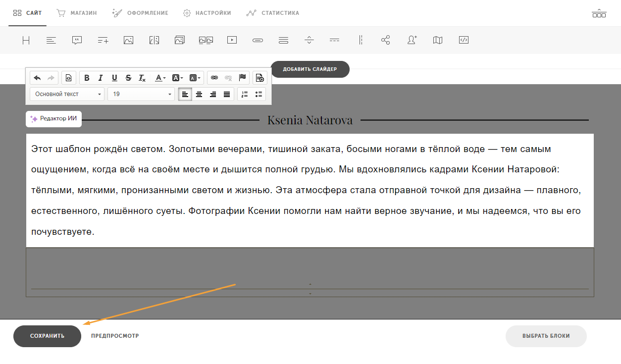
Task: Insert an image block
Action: point(128,40)
